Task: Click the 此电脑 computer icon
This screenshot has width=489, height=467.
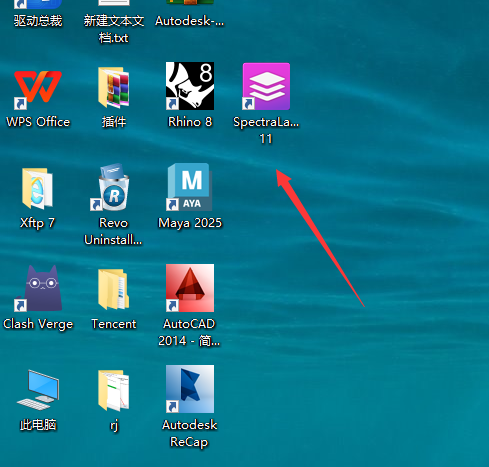Action: coord(38,390)
